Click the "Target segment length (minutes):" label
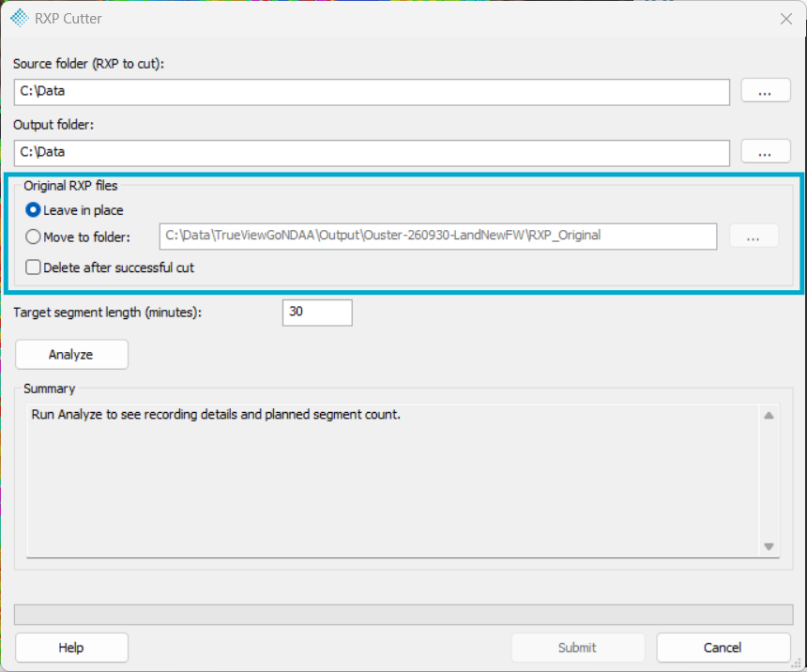 click(108, 313)
